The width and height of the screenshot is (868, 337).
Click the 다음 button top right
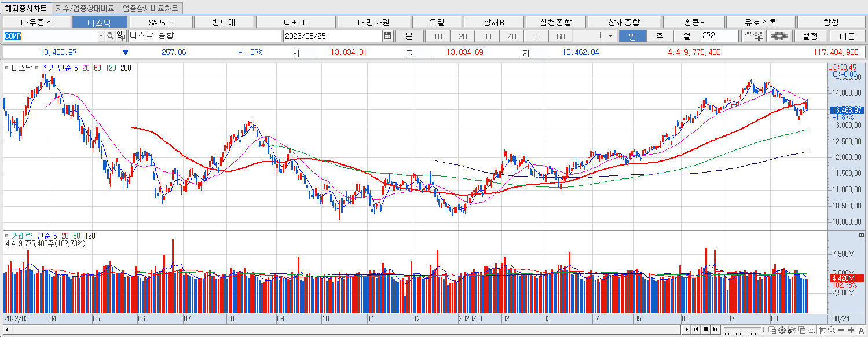pyautogui.click(x=847, y=35)
